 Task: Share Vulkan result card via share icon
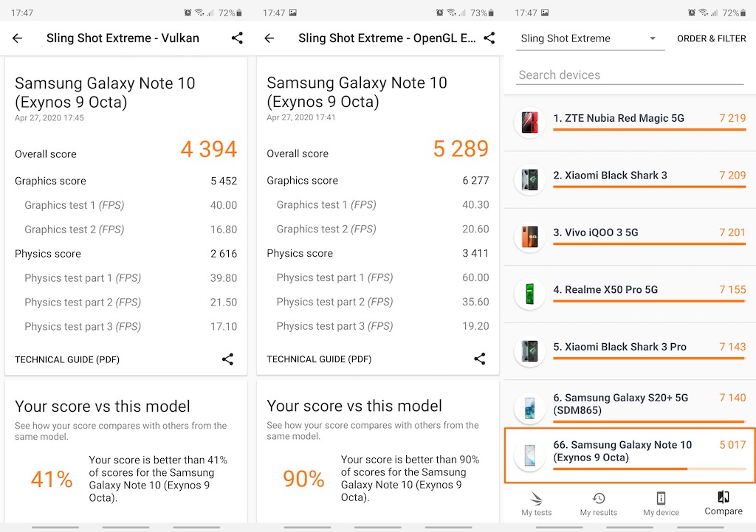[x=227, y=359]
